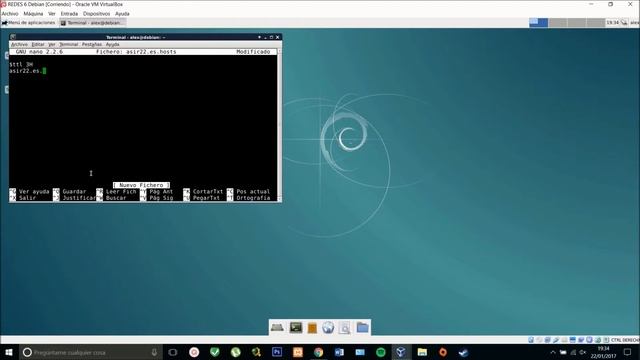Screen dimensions: 640x360
Task: Click the 'Modificado' status in nano header
Action: [253, 52]
